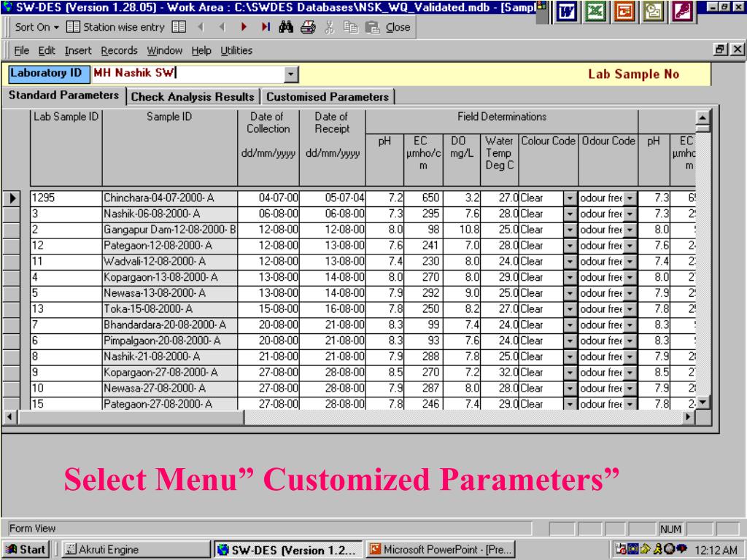Open the Window menu
The height and width of the screenshot is (560, 747).
pyautogui.click(x=164, y=50)
